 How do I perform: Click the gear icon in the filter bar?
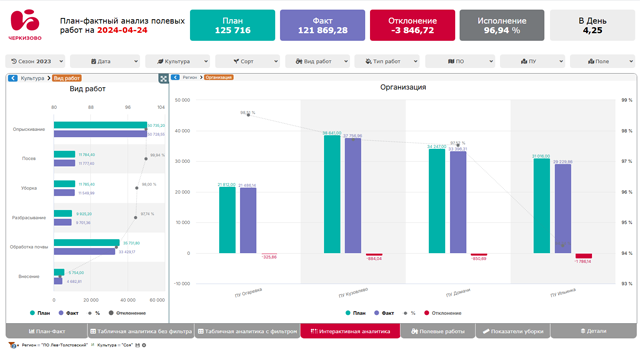coord(144,345)
